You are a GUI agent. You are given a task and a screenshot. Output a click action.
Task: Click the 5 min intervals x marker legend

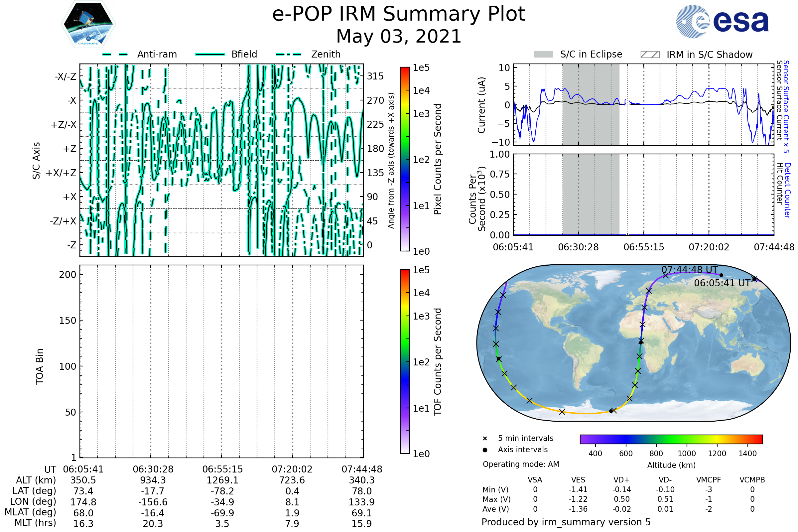pos(485,439)
